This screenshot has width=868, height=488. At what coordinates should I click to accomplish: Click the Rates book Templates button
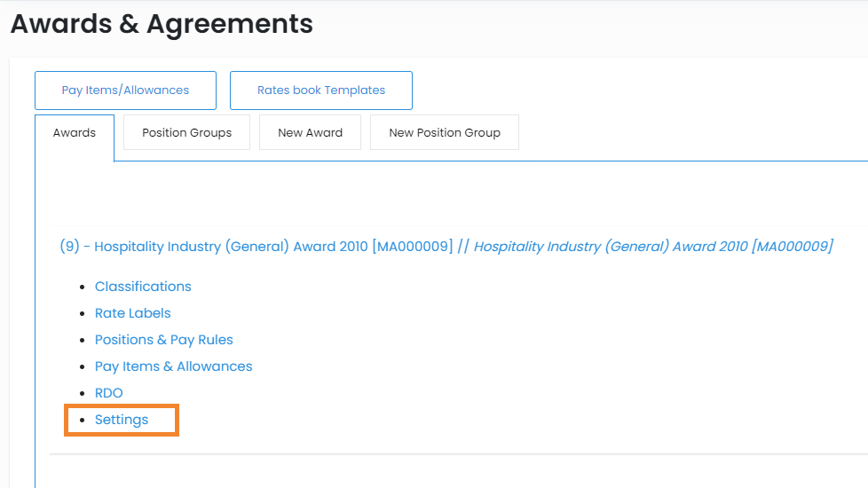tap(320, 91)
